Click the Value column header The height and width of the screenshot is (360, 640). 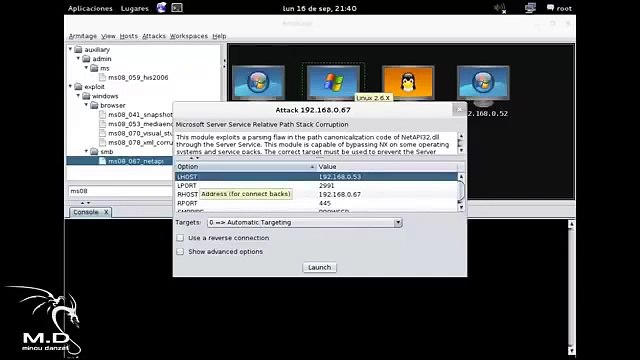pos(387,167)
